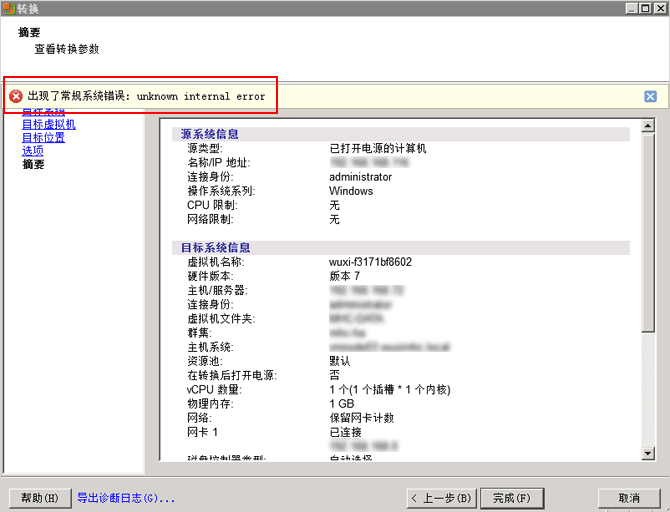Click the 版本 7 hardware version value
Viewport: 670px width, 512px height.
tap(344, 276)
